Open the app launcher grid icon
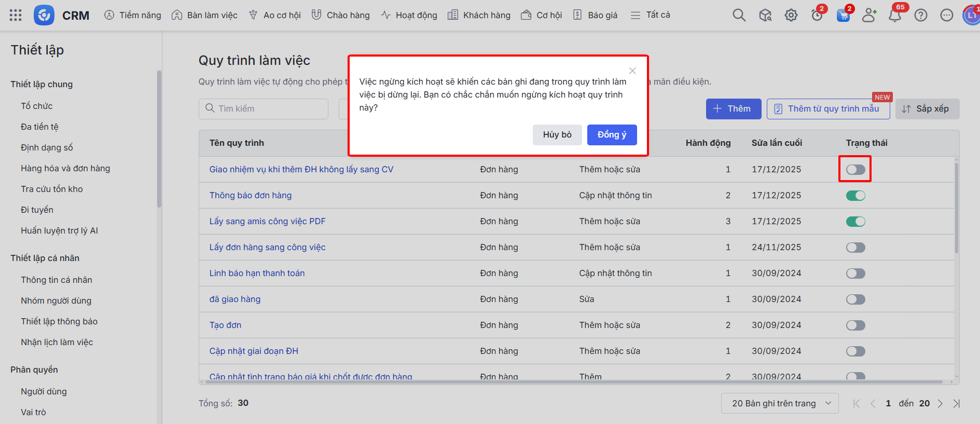Screen dimensions: 980x424 [16, 15]
